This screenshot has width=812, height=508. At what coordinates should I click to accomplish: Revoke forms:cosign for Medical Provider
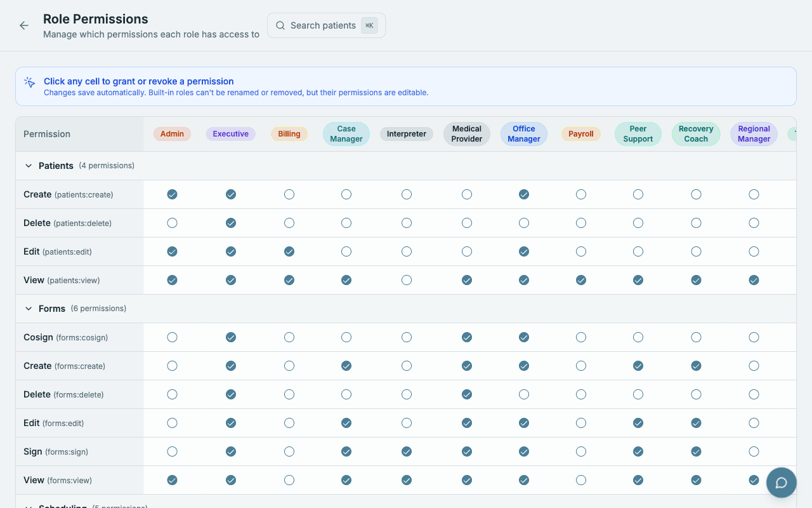[467, 337]
